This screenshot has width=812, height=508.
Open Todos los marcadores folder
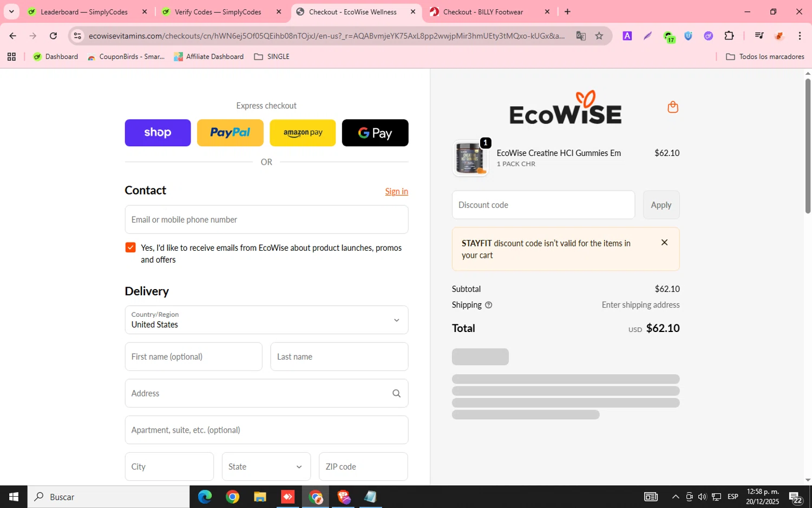tap(764, 56)
